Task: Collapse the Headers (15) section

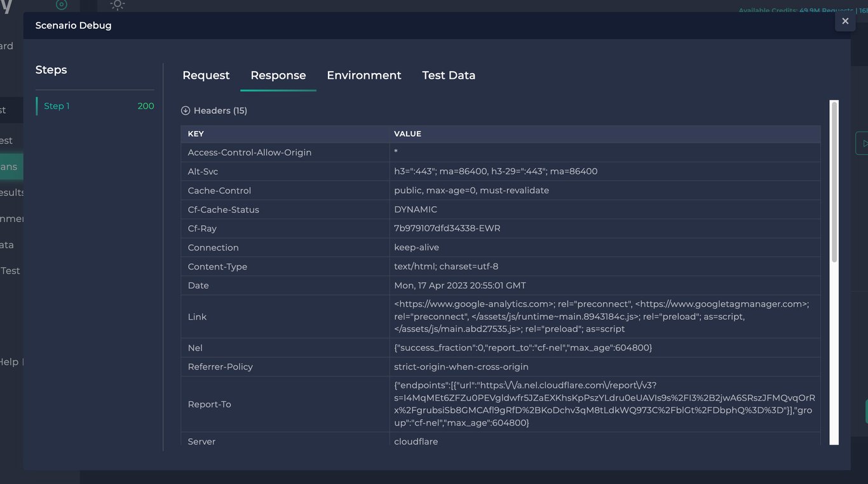Action: (x=185, y=110)
